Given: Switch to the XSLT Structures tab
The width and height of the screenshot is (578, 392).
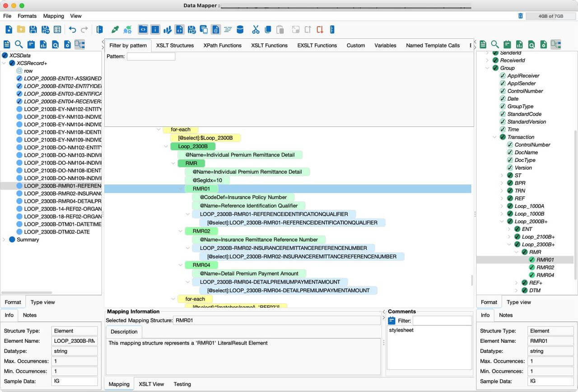Looking at the screenshot, I should pyautogui.click(x=175, y=46).
